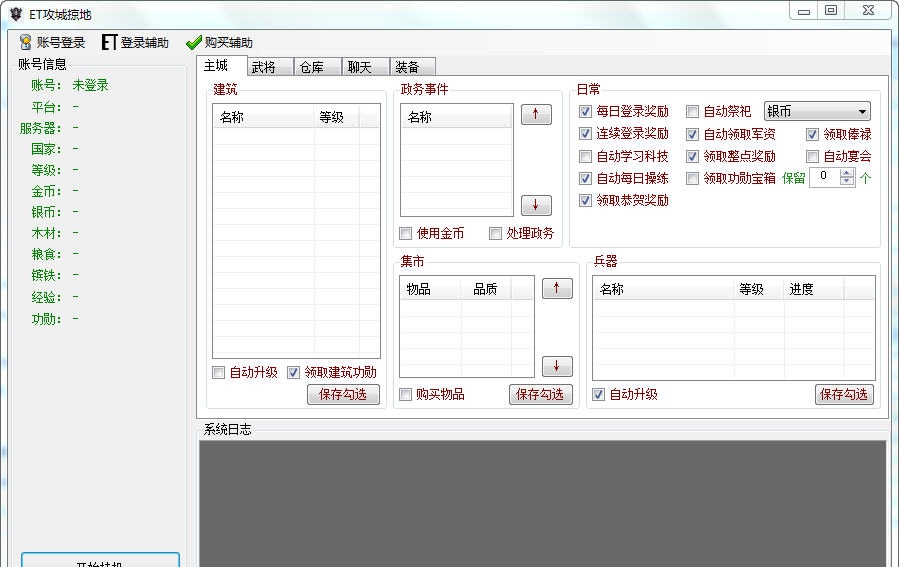Image resolution: width=899 pixels, height=567 pixels.
Task: Enable the 自动宴会 checkbox
Action: tap(812, 156)
